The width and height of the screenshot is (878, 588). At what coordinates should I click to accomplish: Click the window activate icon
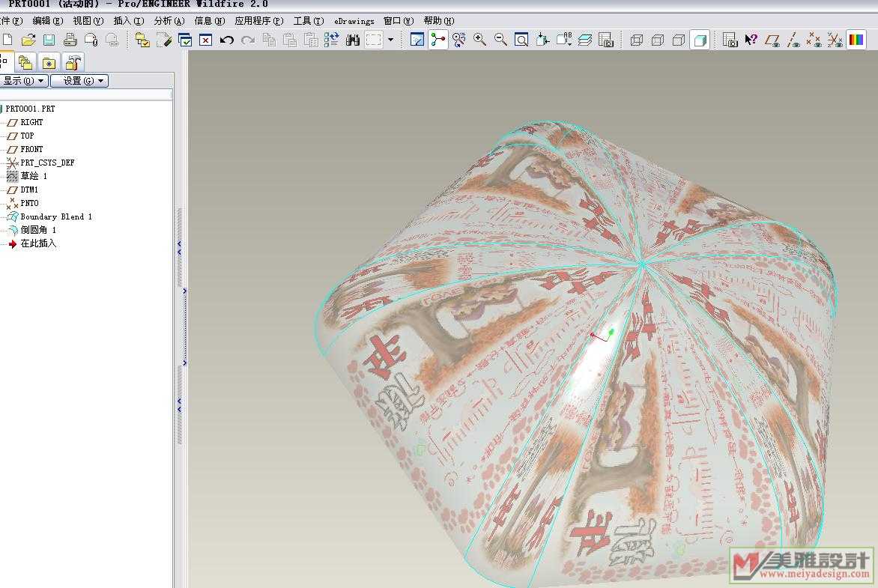click(x=185, y=40)
